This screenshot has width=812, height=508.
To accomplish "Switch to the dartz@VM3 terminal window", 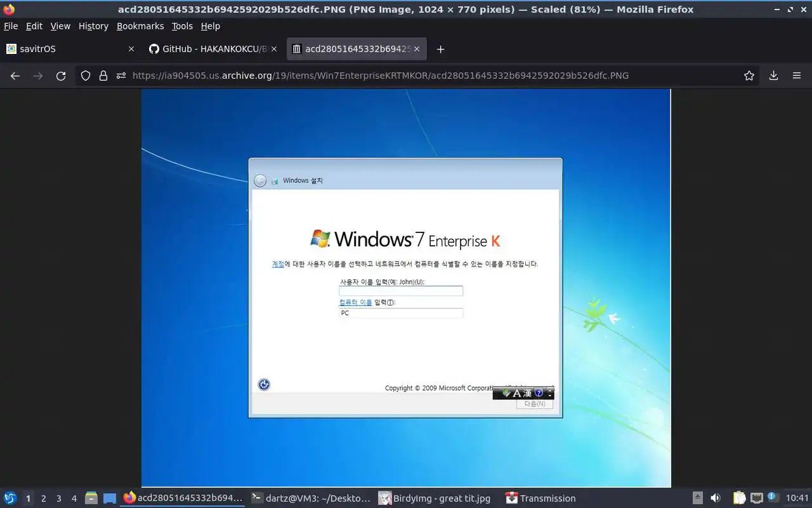I will tap(311, 498).
